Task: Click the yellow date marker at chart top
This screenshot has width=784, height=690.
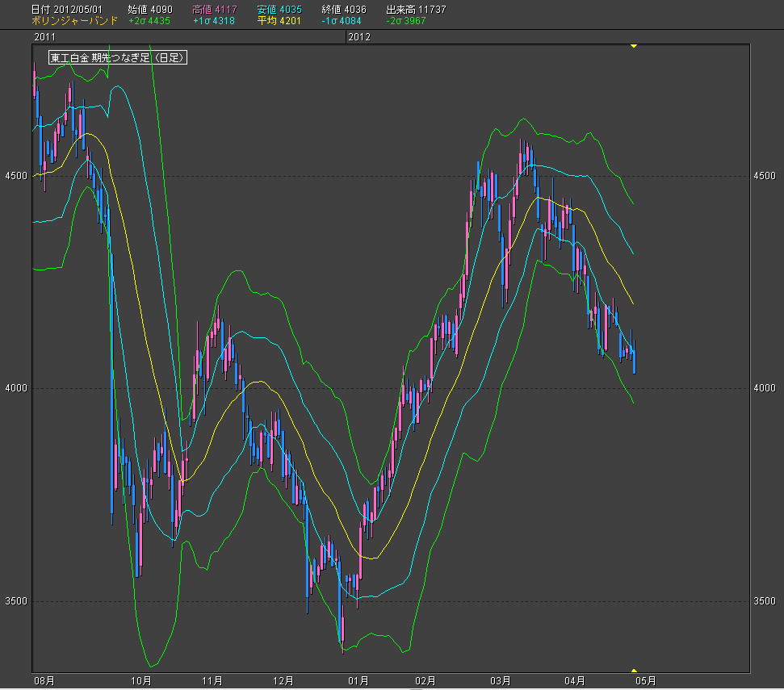Action: coord(634,46)
